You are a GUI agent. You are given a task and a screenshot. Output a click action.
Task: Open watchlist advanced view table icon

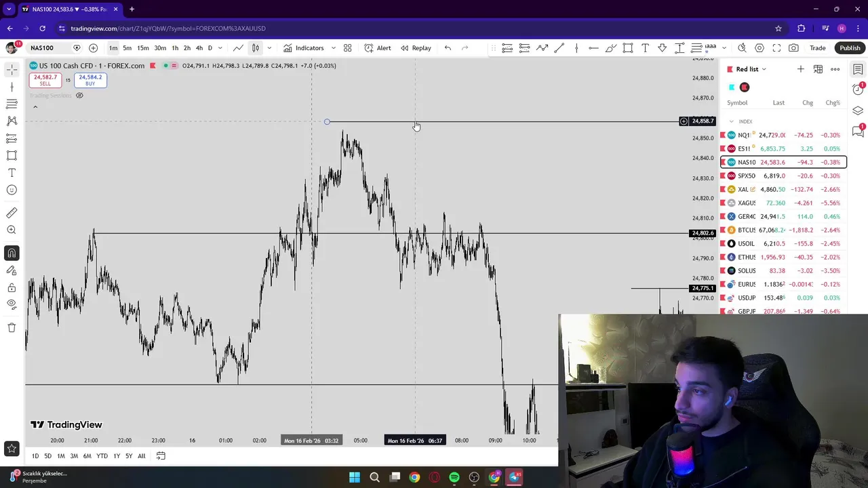point(818,69)
